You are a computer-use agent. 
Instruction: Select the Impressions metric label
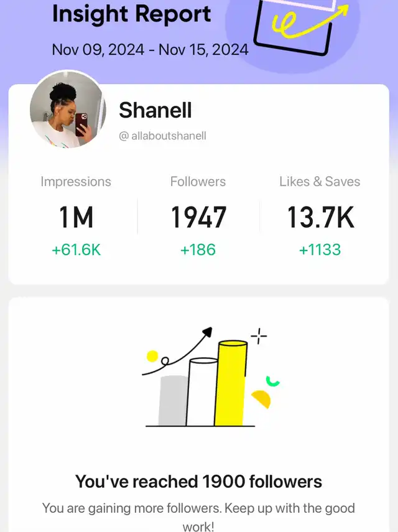coord(76,182)
